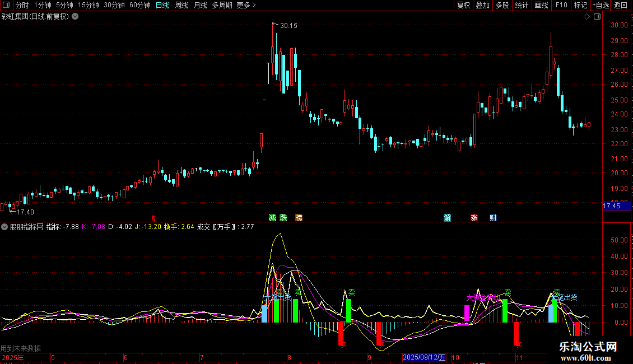Viewport: 633px width, 364px height.
Task: Activate the 画线 drawing tools
Action: 541,5
